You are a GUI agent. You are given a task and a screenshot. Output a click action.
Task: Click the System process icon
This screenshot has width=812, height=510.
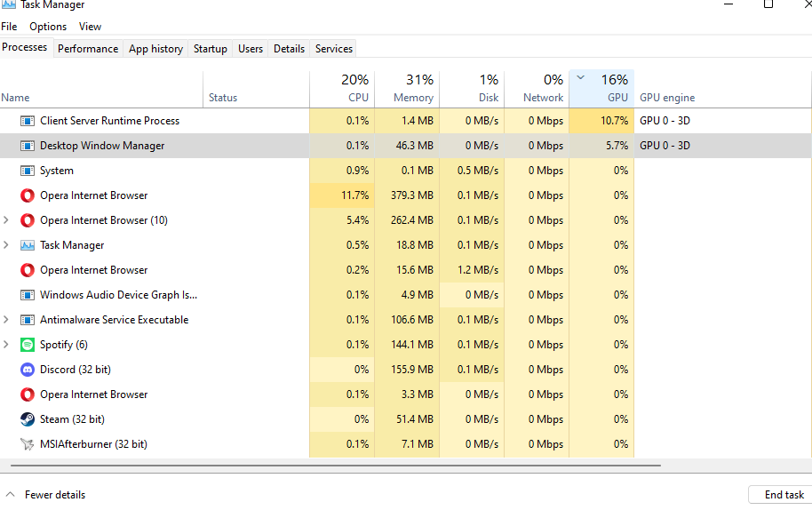point(27,171)
